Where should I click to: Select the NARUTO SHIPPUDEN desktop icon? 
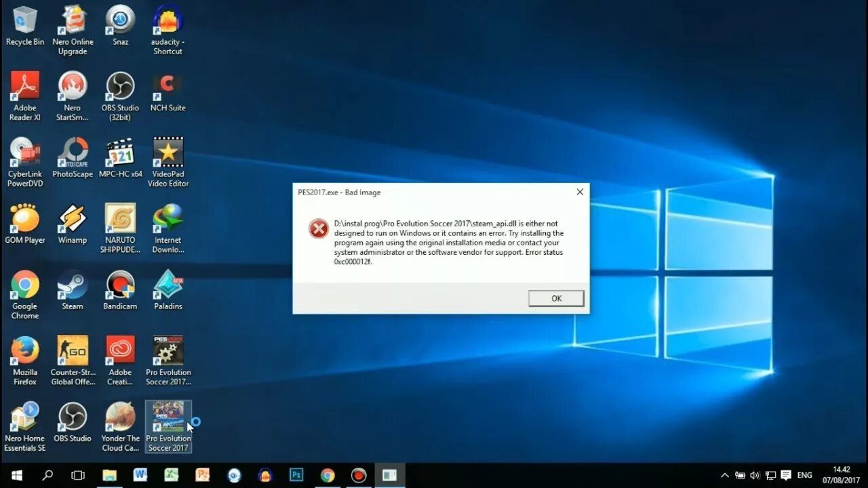click(x=121, y=228)
